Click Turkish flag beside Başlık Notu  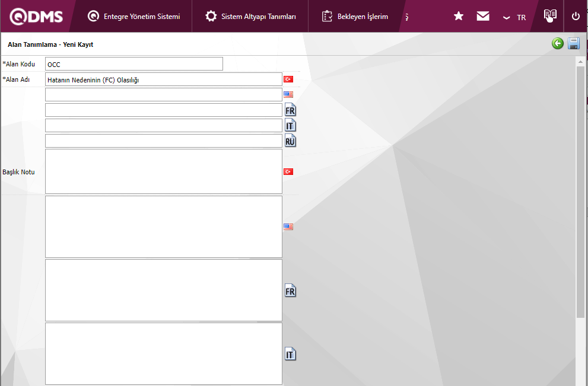click(x=288, y=171)
